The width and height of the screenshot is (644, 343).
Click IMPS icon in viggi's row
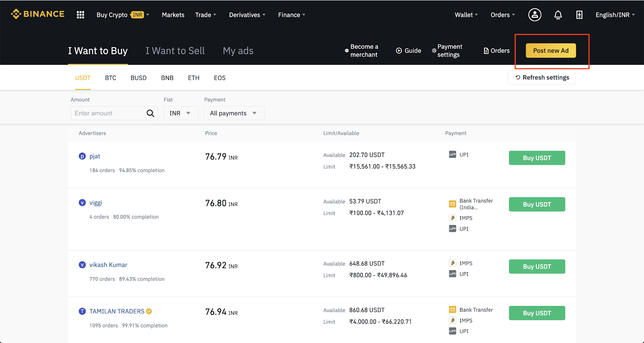452,218
